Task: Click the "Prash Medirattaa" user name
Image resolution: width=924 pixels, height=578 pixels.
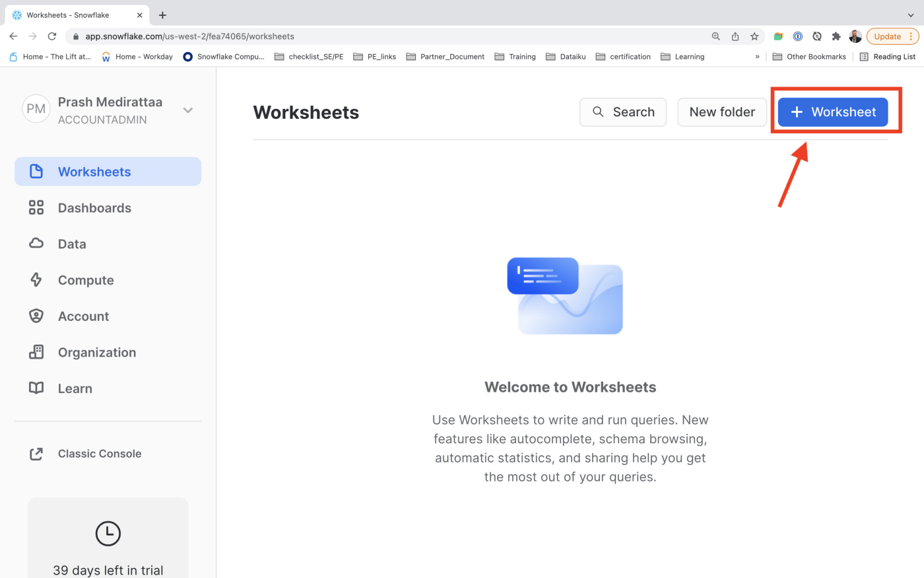Action: click(x=110, y=102)
